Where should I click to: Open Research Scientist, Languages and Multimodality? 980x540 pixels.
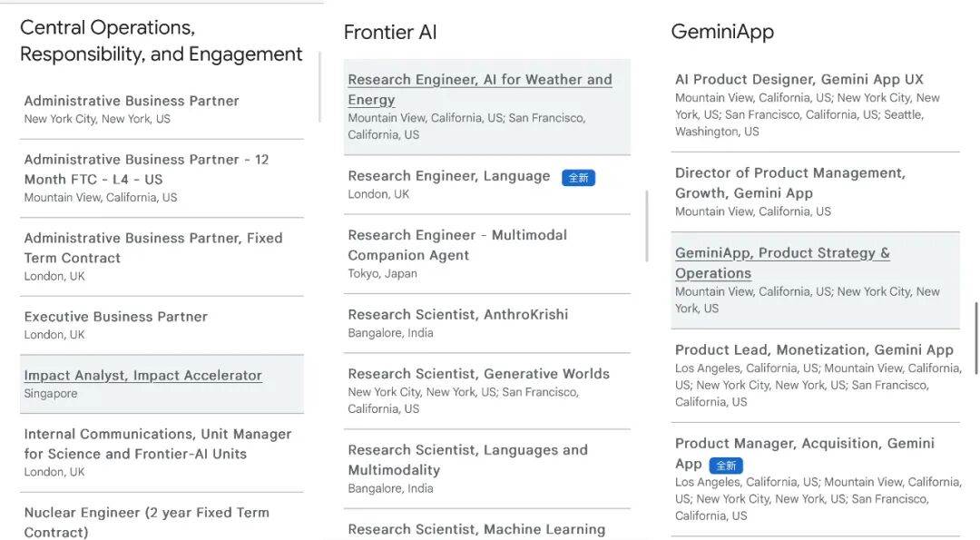(467, 460)
